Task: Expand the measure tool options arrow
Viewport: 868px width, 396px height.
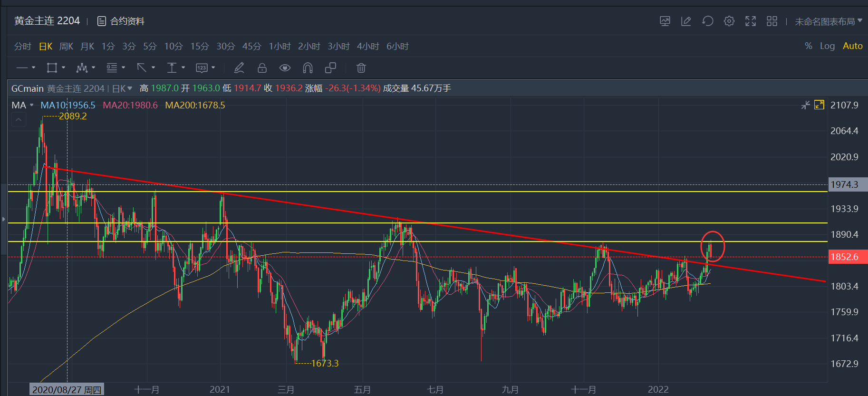Action: tap(183, 68)
